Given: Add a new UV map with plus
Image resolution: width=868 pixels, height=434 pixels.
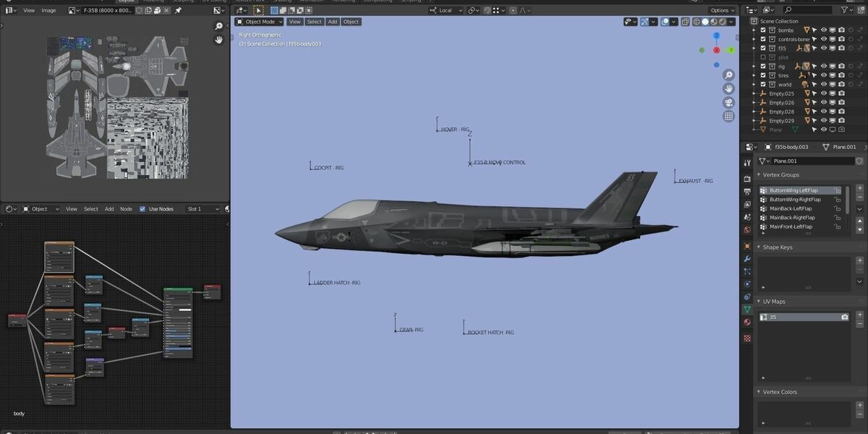Looking at the screenshot, I should (x=860, y=315).
